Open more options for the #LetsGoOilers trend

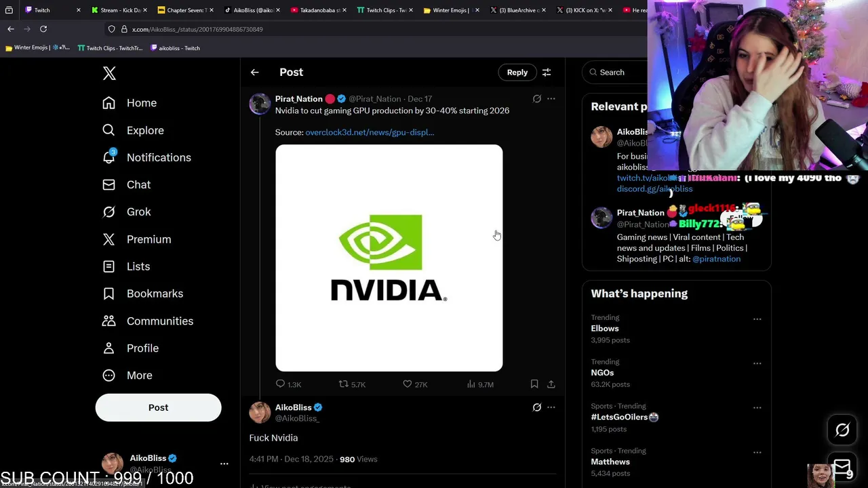[757, 408]
